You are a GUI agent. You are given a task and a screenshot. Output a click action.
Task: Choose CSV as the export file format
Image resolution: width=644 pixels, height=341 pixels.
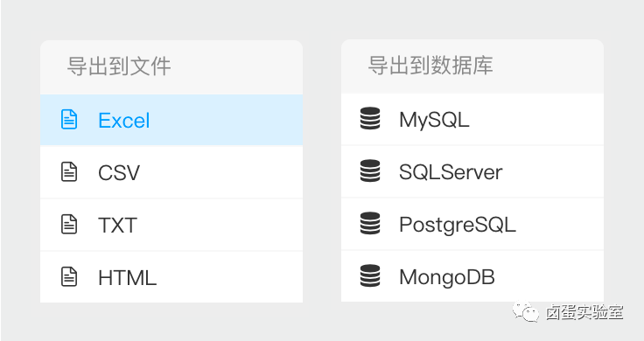pyautogui.click(x=171, y=172)
